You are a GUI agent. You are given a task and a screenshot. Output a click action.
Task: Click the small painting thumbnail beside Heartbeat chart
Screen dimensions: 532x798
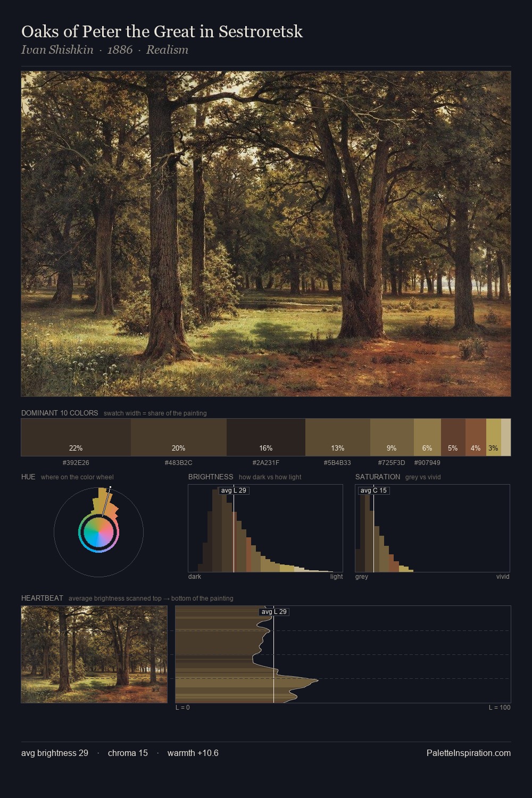point(94,654)
